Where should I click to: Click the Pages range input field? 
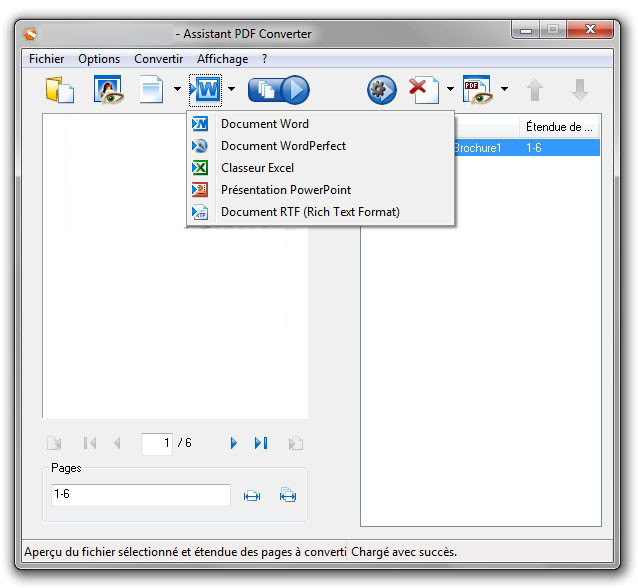point(140,495)
